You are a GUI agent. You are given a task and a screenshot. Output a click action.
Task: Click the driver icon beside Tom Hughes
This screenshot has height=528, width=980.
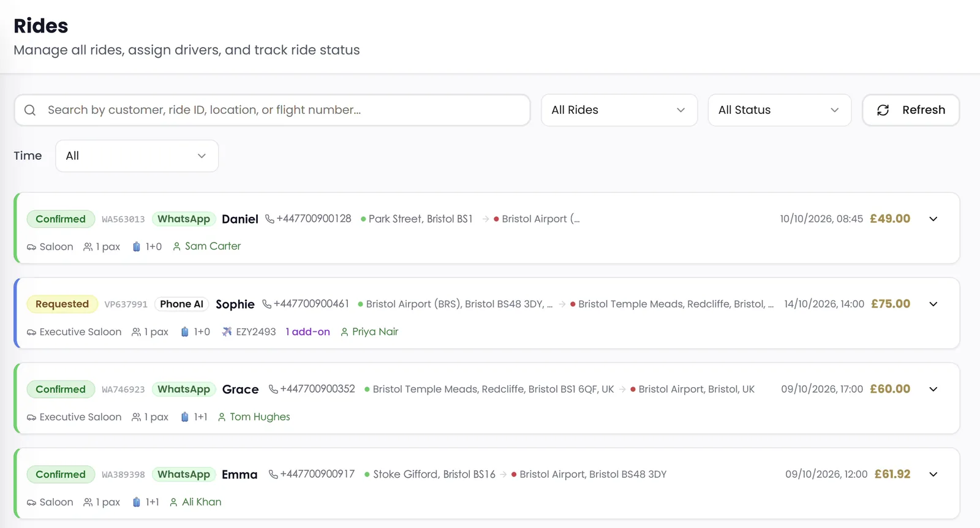click(222, 417)
